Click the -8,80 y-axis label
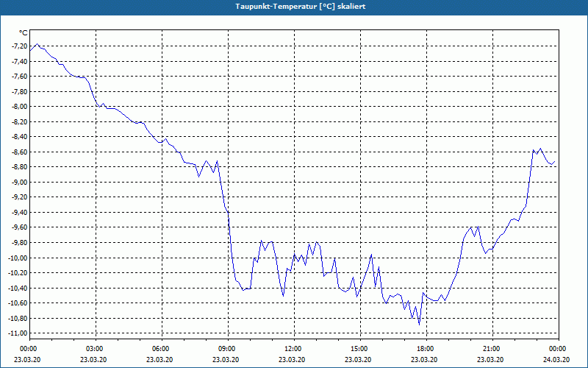 [x=20, y=167]
